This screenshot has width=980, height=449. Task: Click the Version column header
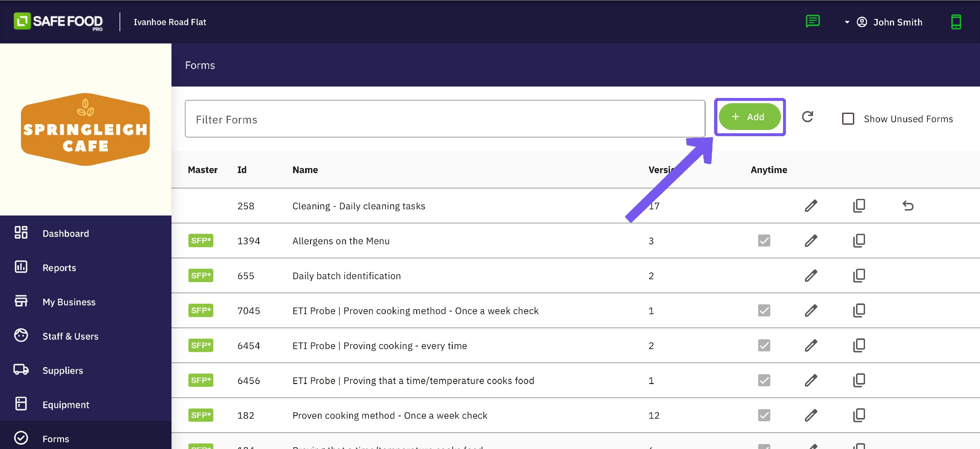point(659,170)
